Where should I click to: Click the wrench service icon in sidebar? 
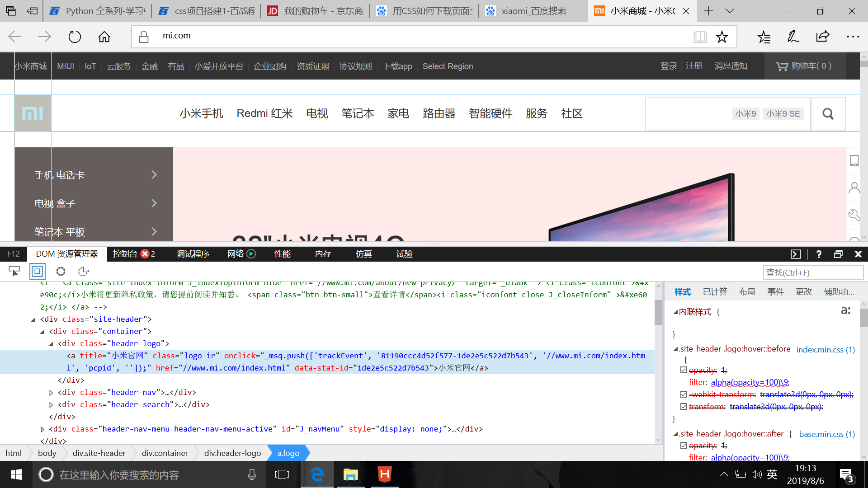click(x=854, y=215)
